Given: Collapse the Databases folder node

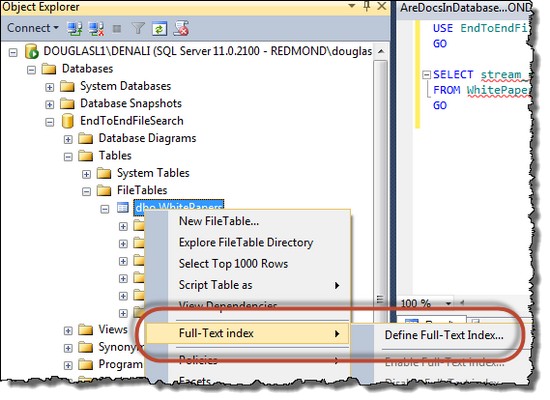Looking at the screenshot, I should coord(31,70).
